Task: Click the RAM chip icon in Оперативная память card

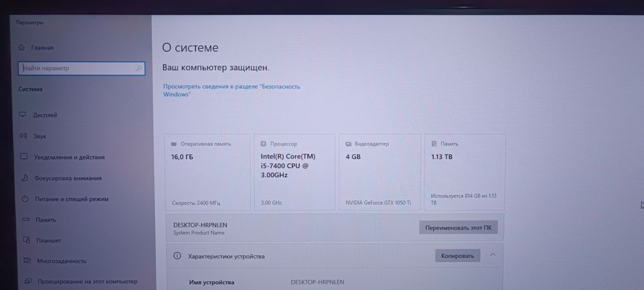Action: tap(174, 144)
